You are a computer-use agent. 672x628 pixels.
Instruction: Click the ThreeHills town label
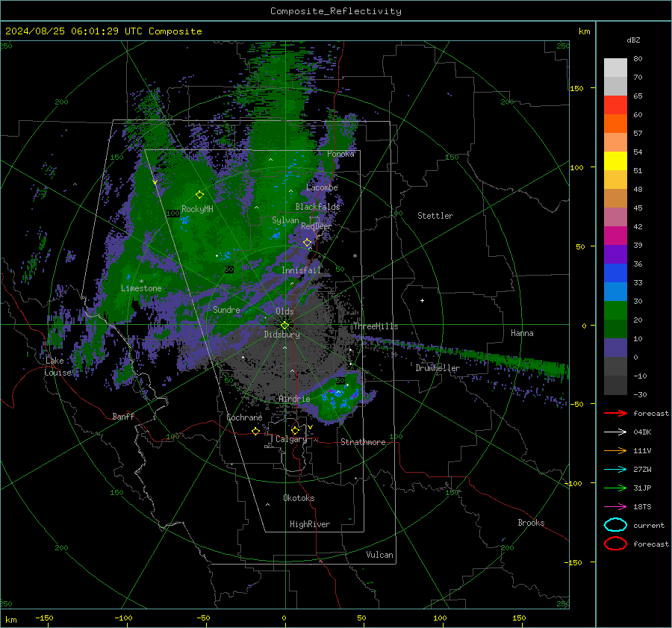376,326
